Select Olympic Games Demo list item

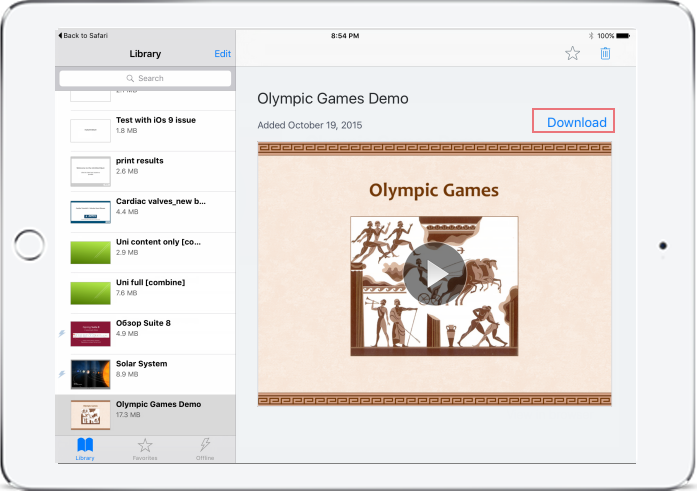coord(145,415)
